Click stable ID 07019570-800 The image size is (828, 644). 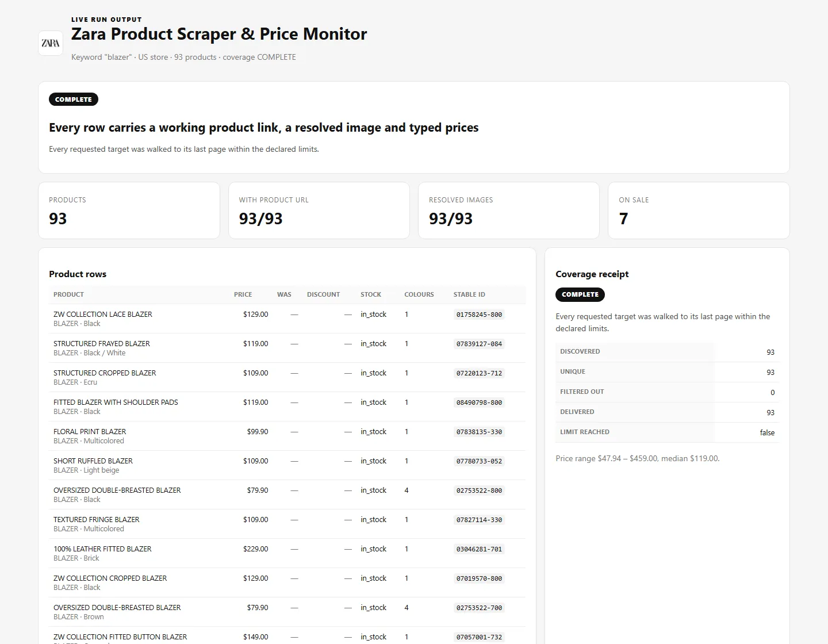point(479,578)
